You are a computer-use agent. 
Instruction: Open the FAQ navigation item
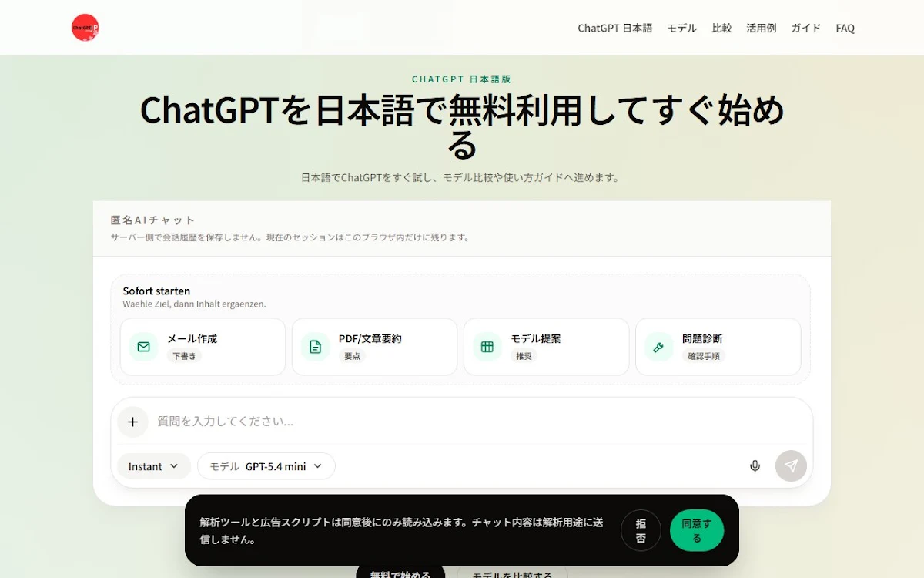(x=845, y=28)
